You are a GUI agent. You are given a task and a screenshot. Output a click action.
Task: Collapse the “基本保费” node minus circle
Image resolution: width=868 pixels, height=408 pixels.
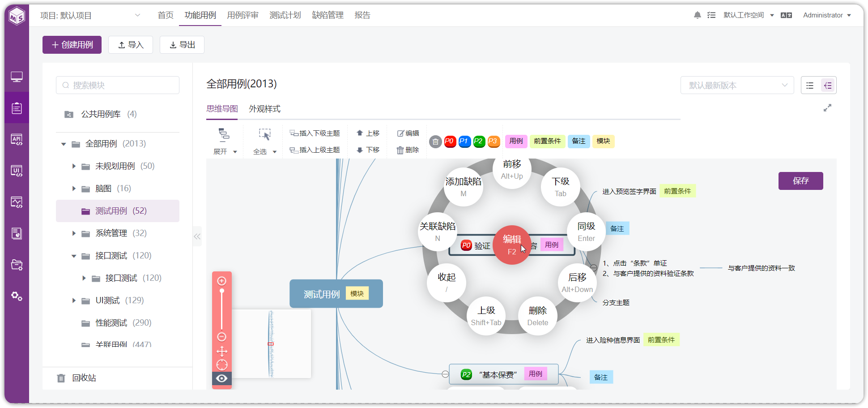click(x=445, y=374)
